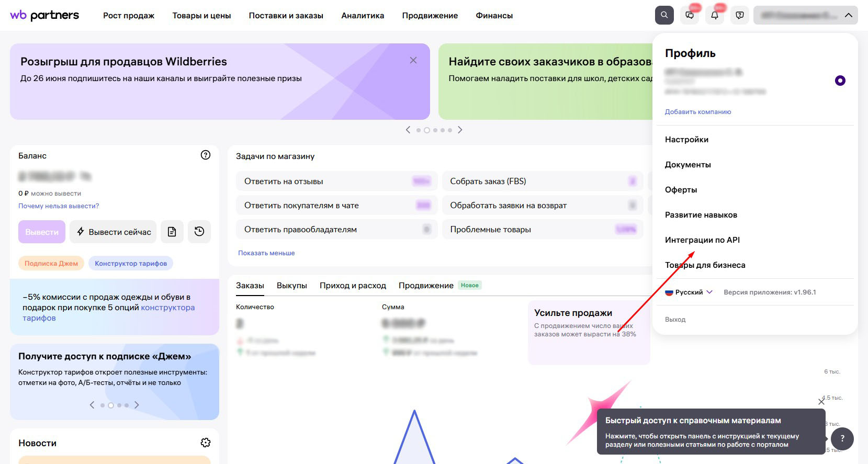Go to second dot of banner carousel
Viewport: 868px width, 464px height.
427,130
